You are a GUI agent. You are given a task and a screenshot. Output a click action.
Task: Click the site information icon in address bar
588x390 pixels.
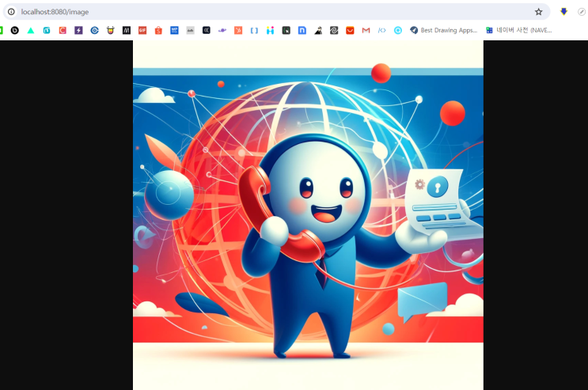click(x=11, y=12)
